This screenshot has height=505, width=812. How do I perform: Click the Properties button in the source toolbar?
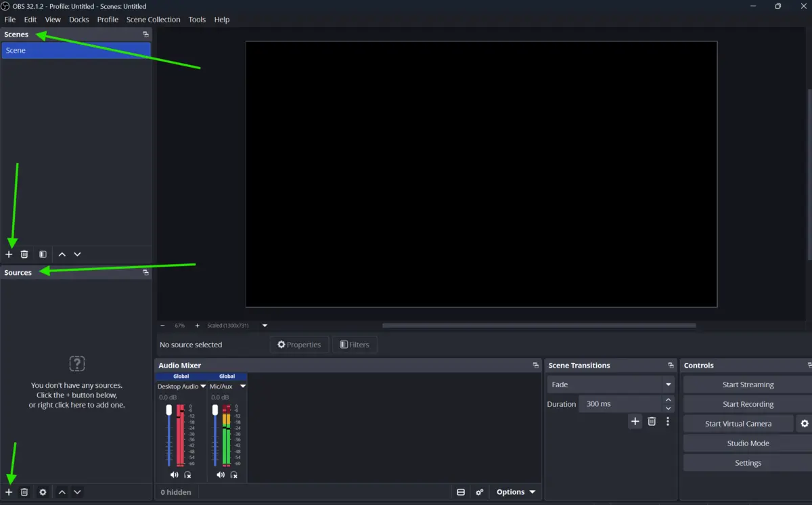(x=299, y=345)
